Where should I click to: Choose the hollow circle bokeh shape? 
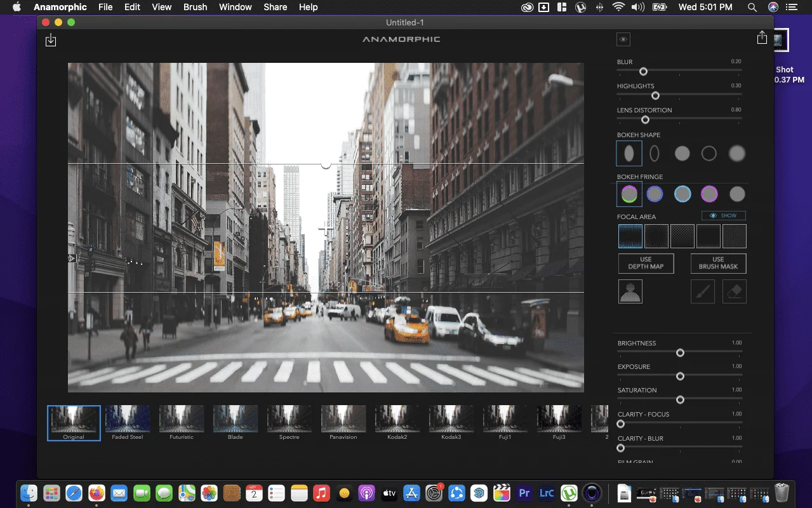[x=709, y=153]
